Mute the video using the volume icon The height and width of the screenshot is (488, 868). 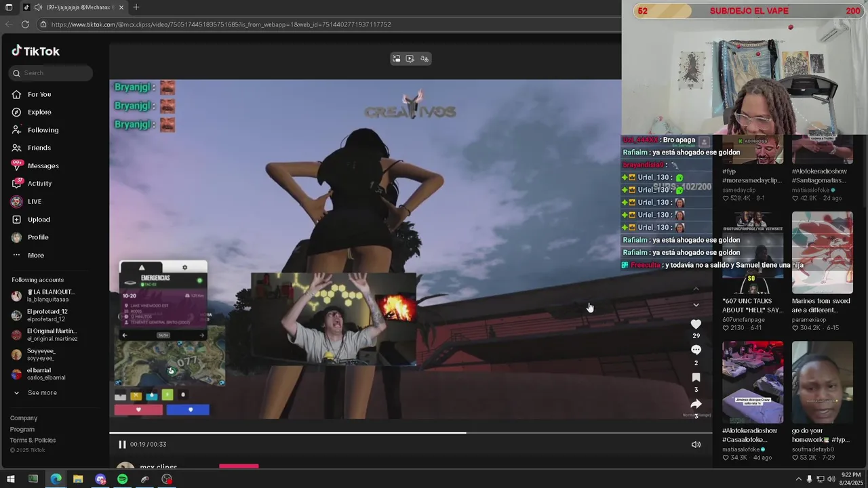pyautogui.click(x=696, y=445)
